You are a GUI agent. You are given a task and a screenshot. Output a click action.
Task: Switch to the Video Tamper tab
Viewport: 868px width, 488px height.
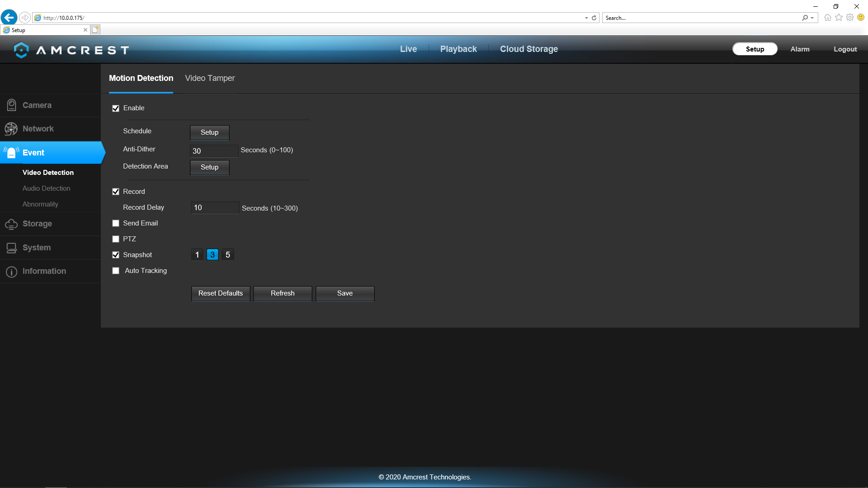[210, 78]
